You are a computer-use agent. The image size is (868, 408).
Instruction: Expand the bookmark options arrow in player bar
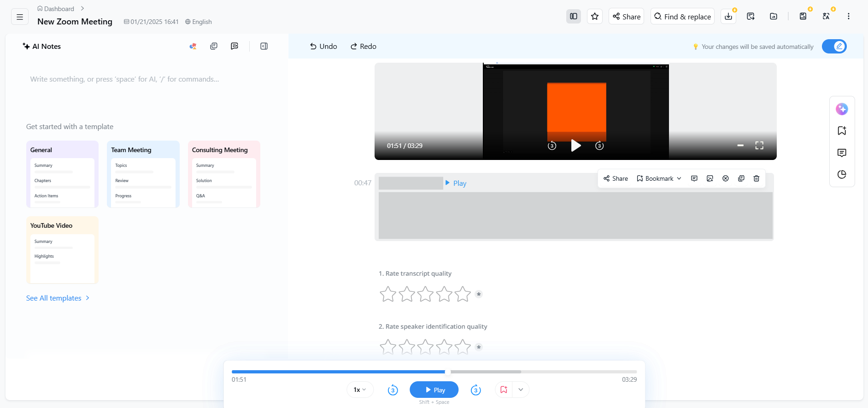[521, 390]
